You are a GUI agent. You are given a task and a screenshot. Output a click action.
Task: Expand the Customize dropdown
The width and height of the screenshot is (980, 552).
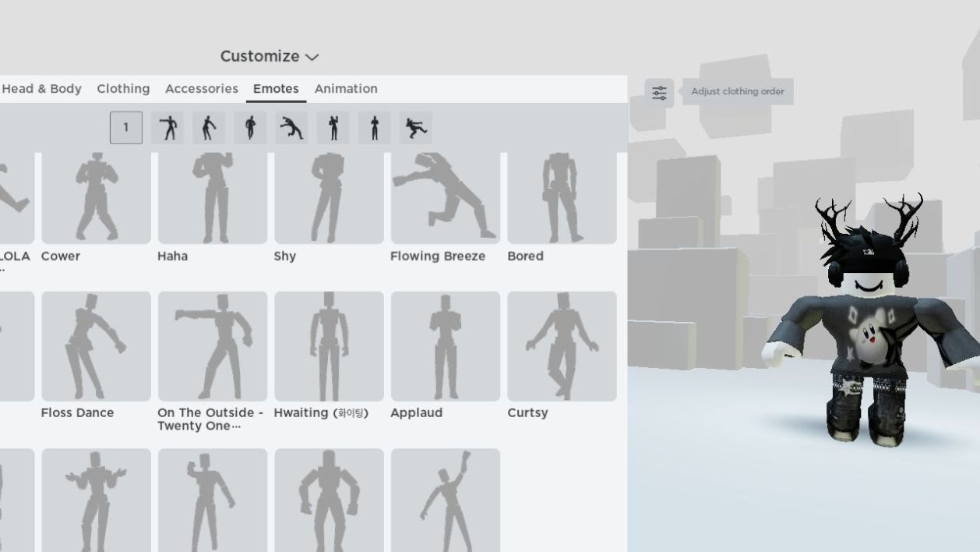click(270, 56)
